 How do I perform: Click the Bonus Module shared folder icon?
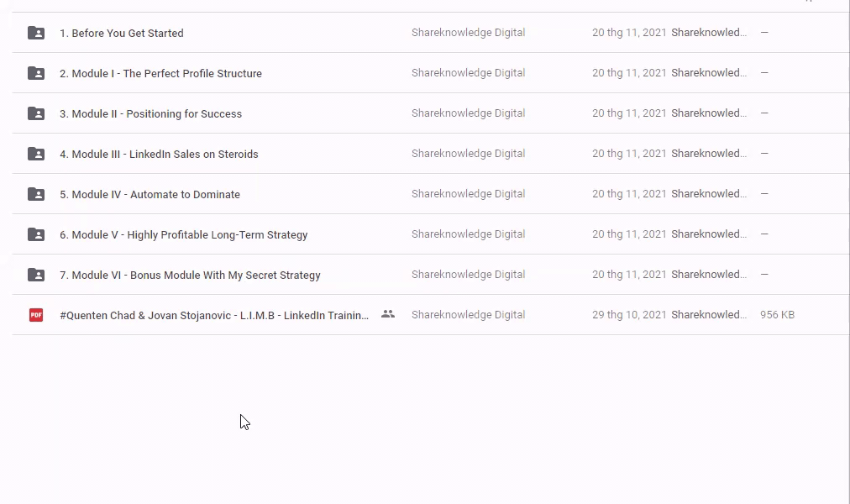click(36, 275)
